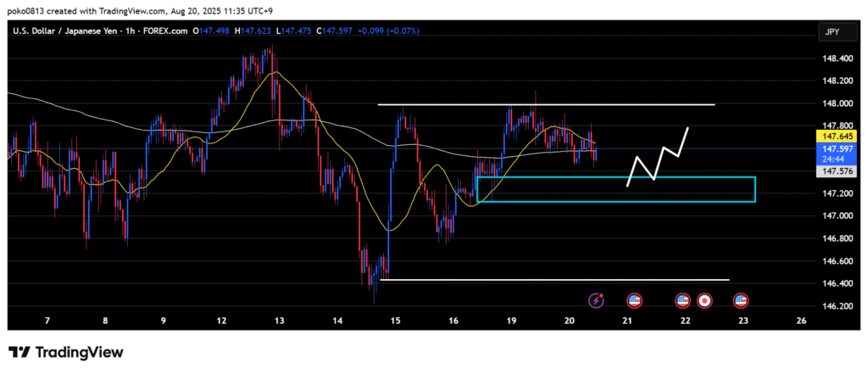
Task: Open the US flag event on date 21
Action: (x=634, y=299)
